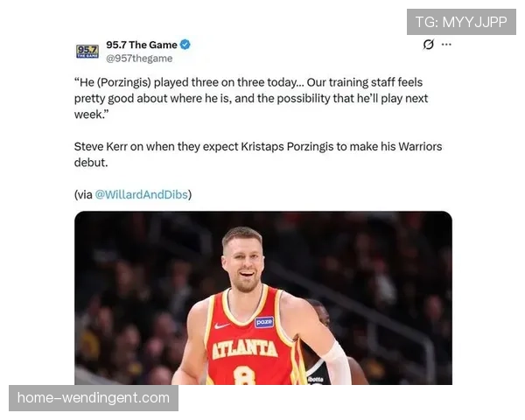The height and width of the screenshot is (420, 525).
Task: Open the three-dot more options menu
Action: click(x=446, y=45)
